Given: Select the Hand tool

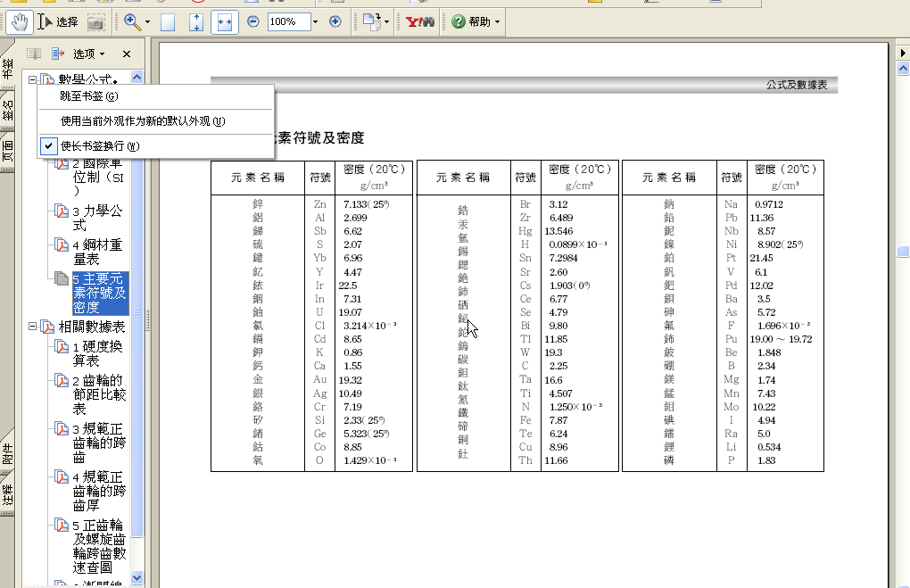Looking at the screenshot, I should pyautogui.click(x=19, y=22).
